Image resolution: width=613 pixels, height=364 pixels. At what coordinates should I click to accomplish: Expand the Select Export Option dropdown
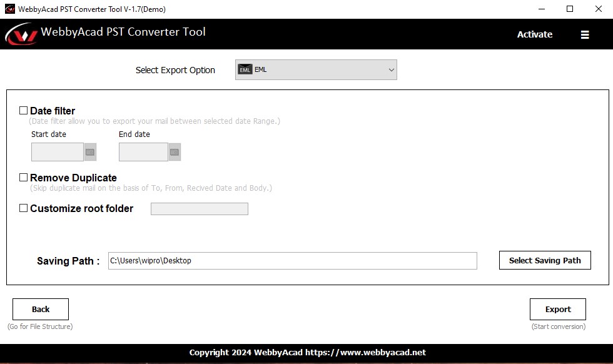pyautogui.click(x=316, y=69)
